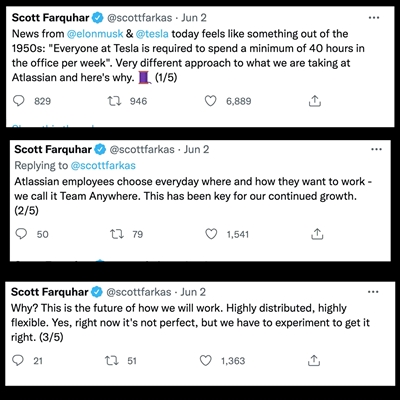400x400 pixels.
Task: Reply to the Team Anywhere tweet
Action: tap(21, 234)
